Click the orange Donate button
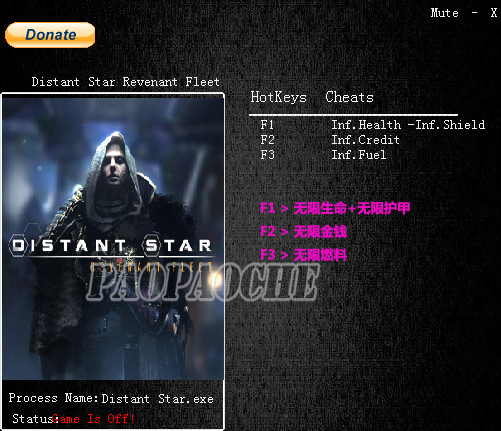501x431 pixels. (50, 35)
